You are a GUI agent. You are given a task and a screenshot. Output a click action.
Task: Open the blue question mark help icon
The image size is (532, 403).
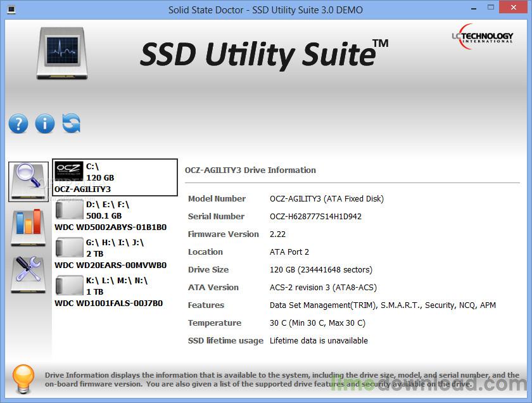coord(18,124)
